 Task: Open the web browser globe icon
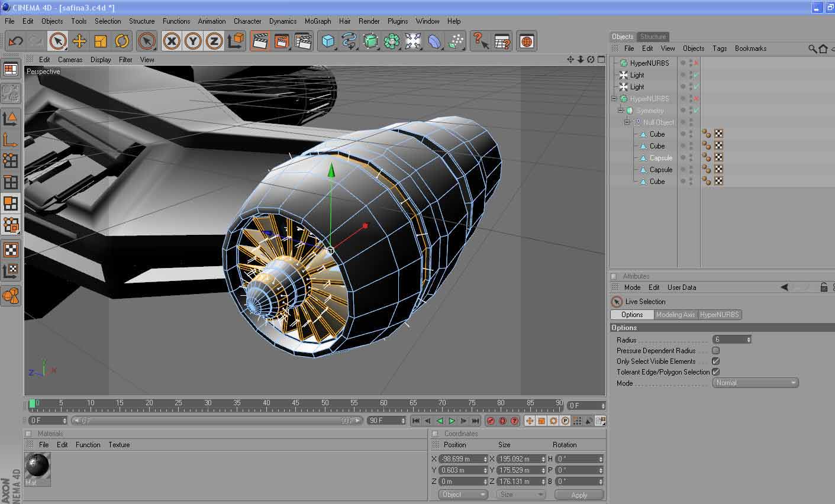tap(527, 41)
